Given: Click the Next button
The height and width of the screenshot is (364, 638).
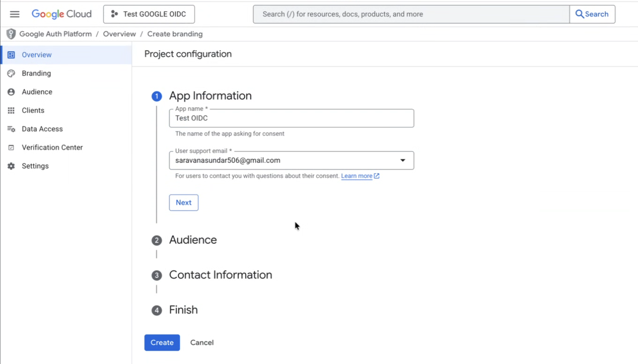Looking at the screenshot, I should pyautogui.click(x=183, y=202).
